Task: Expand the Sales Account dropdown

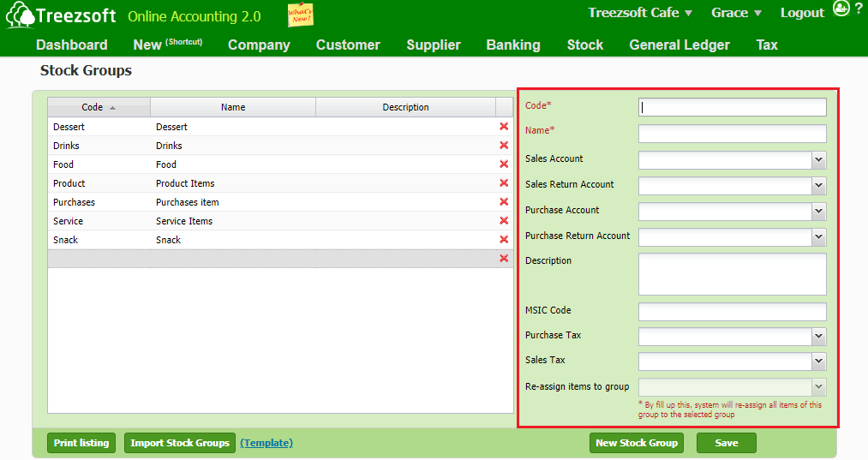Action: click(818, 160)
